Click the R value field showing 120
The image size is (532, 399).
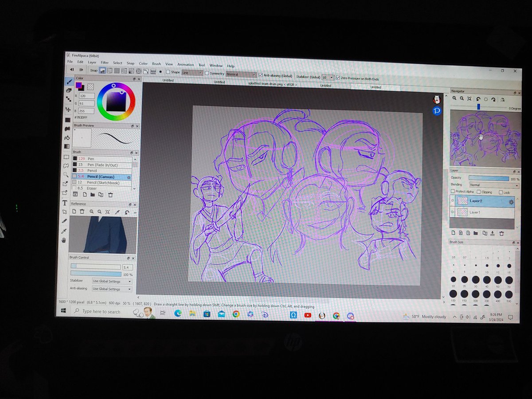point(86,96)
